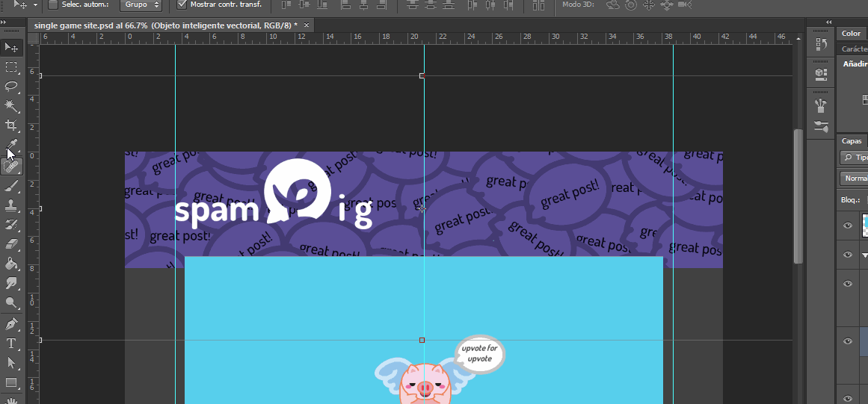Uncheck Mostrar contr. transf. checkbox
This screenshot has width=868, height=404.
click(182, 4)
